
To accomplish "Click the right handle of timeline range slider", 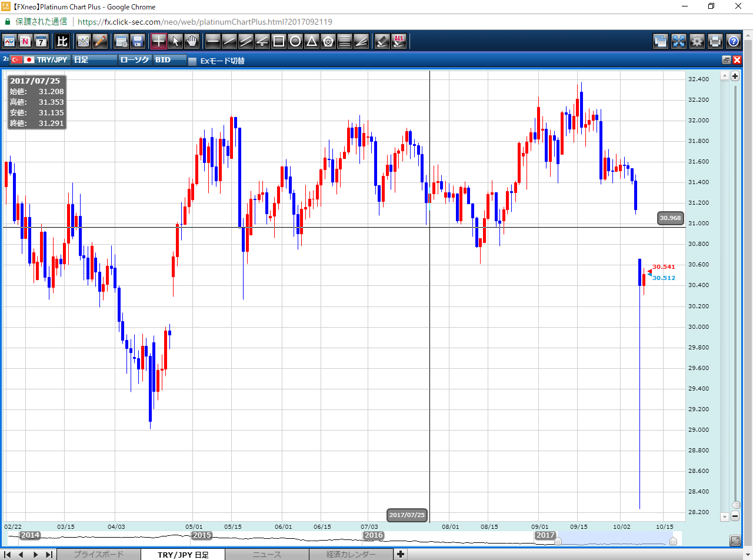I will click(673, 541).
